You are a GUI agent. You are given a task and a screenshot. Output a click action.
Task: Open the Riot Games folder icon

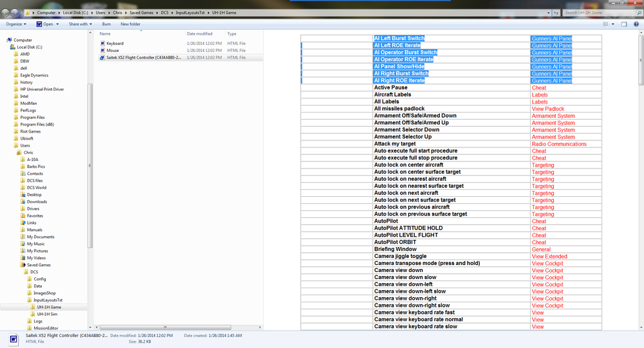16,131
